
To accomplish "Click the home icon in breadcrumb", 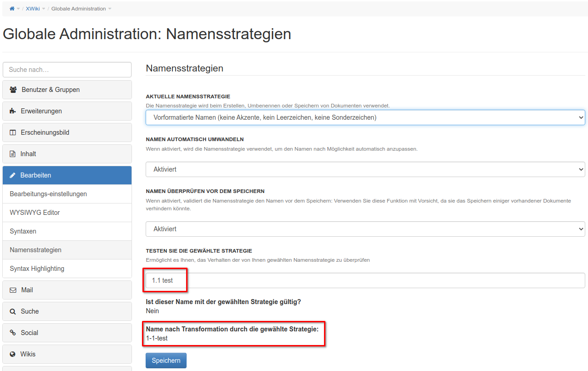I will click(12, 9).
